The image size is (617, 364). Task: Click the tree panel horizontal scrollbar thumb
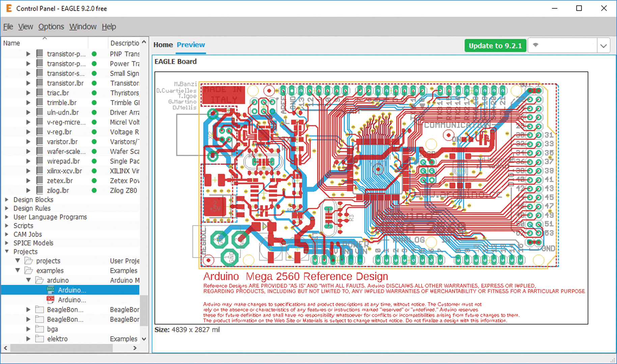pyautogui.click(x=61, y=348)
